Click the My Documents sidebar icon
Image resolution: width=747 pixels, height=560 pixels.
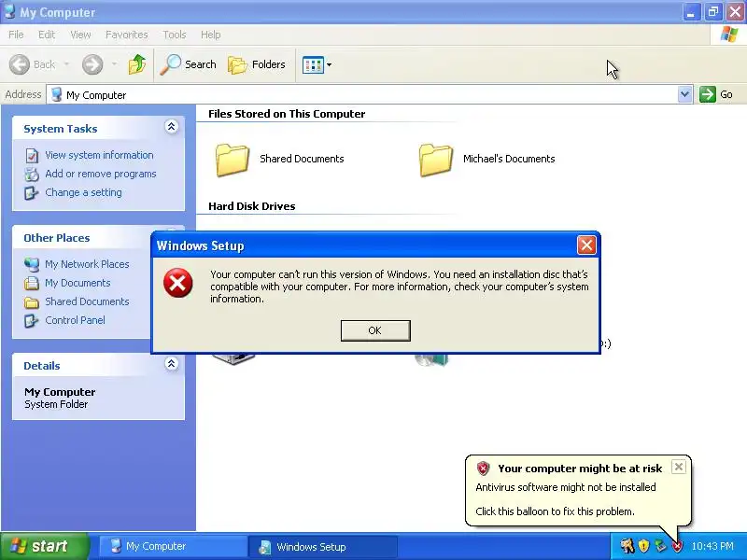pyautogui.click(x=32, y=284)
